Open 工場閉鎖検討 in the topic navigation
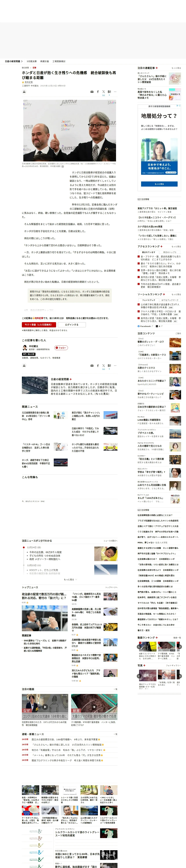 click(x=59, y=61)
